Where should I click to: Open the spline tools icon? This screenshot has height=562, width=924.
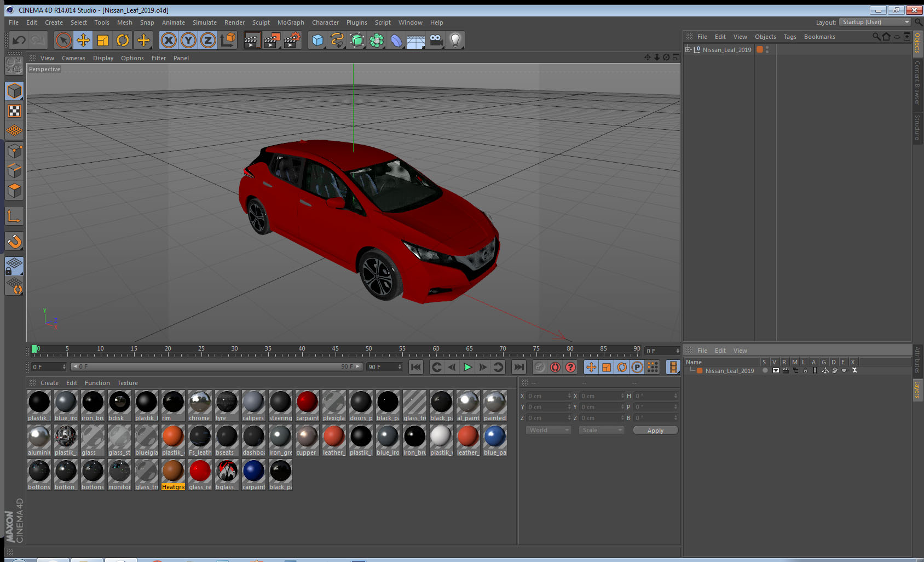pos(337,40)
